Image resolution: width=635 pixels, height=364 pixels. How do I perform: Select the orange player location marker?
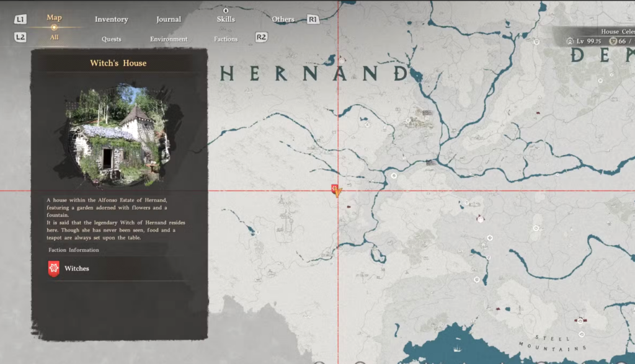(337, 192)
